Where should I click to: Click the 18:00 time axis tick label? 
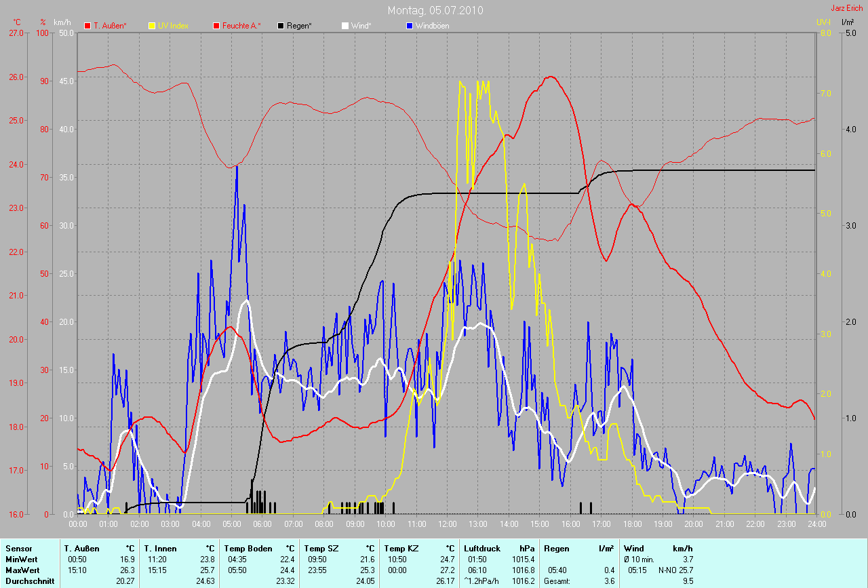(x=632, y=524)
